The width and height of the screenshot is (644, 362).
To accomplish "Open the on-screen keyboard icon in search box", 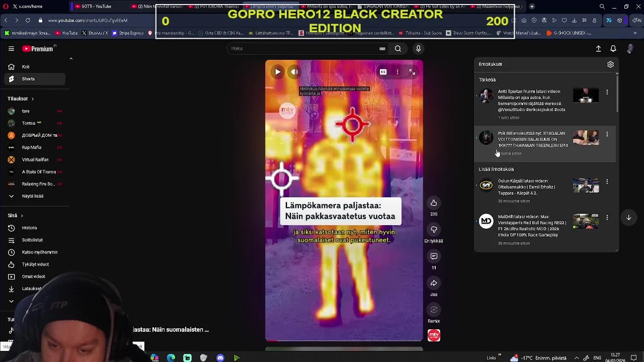I will pyautogui.click(x=382, y=49).
